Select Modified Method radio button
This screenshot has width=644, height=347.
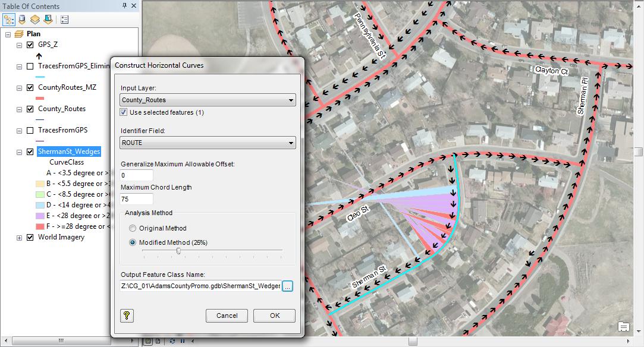[132, 242]
